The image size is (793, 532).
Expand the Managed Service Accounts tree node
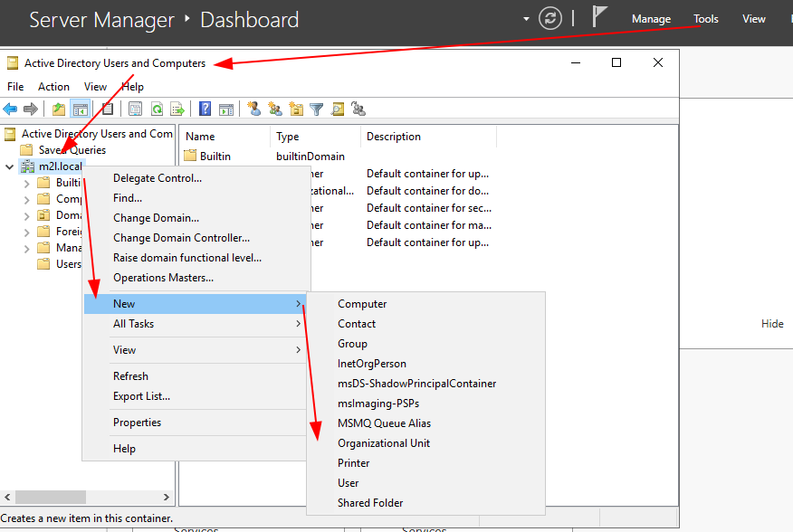tap(27, 248)
